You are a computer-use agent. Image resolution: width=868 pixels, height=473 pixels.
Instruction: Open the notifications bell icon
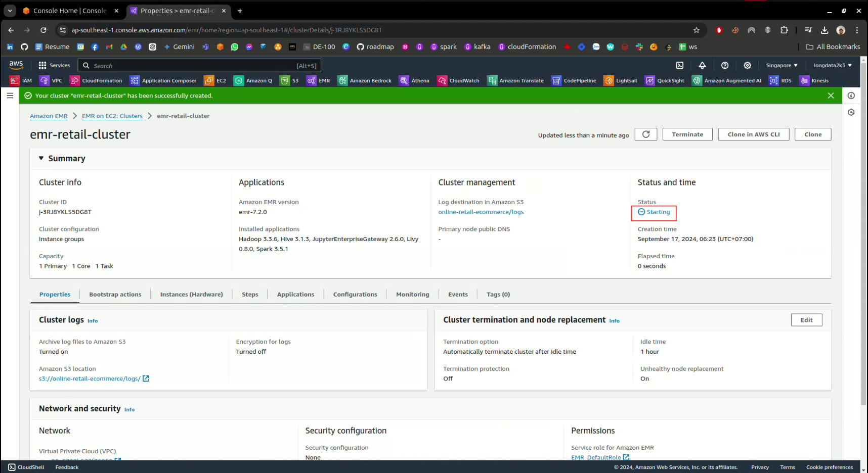[x=702, y=66]
